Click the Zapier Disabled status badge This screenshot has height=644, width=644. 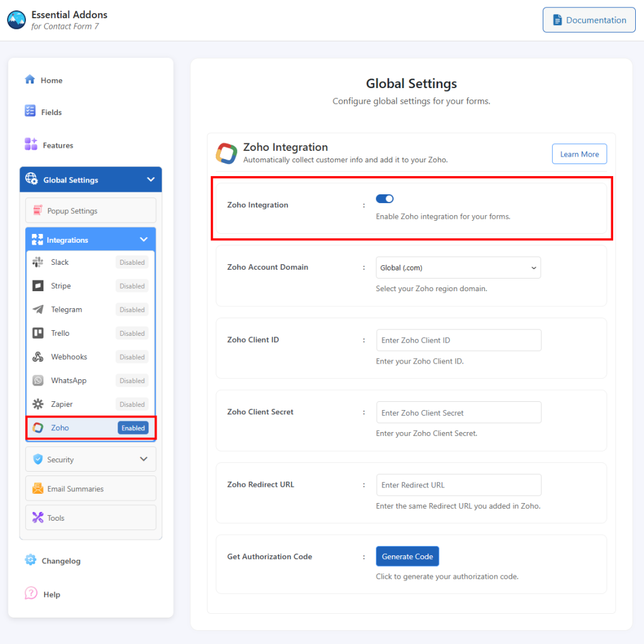click(x=132, y=404)
